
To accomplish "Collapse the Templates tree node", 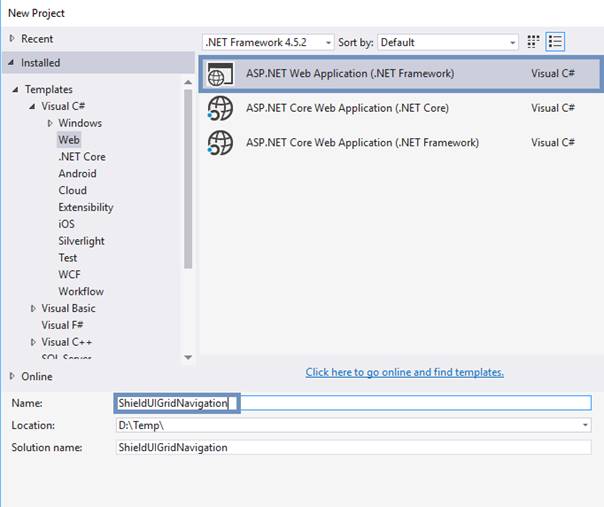I will tap(15, 89).
